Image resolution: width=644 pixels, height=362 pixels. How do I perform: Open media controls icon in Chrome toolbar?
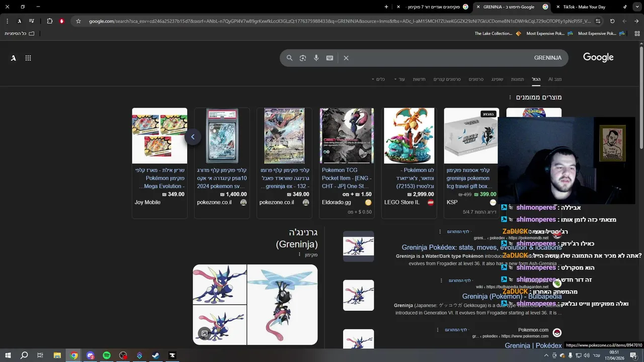point(32,21)
